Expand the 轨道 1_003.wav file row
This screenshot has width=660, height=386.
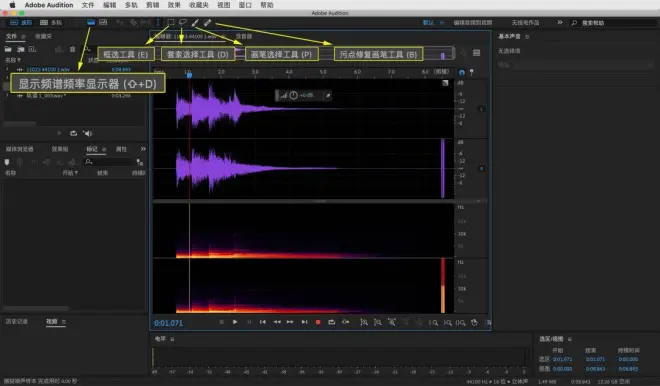click(7, 96)
